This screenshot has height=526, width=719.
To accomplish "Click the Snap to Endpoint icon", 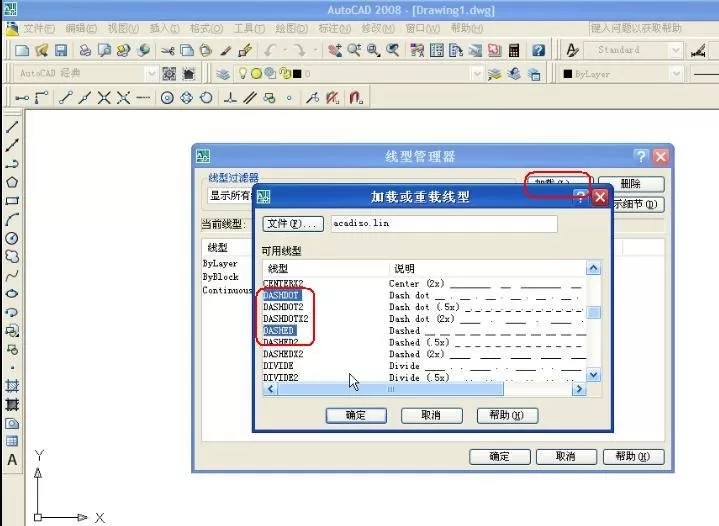I will (x=65, y=98).
